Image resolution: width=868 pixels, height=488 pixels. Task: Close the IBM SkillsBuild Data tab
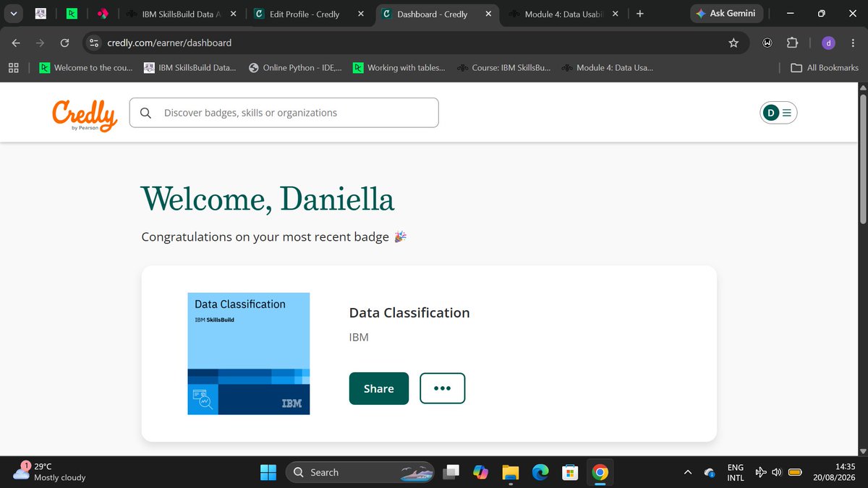click(233, 14)
